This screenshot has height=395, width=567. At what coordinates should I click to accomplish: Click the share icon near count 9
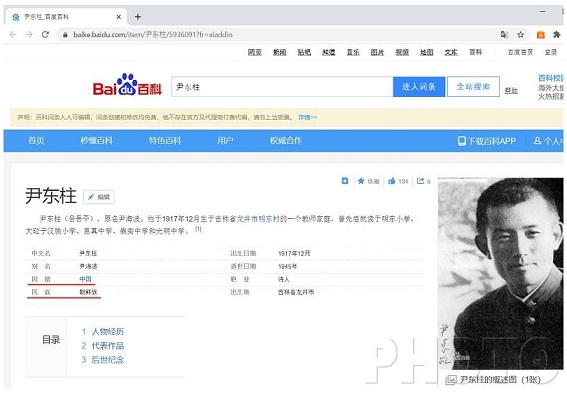point(420,181)
